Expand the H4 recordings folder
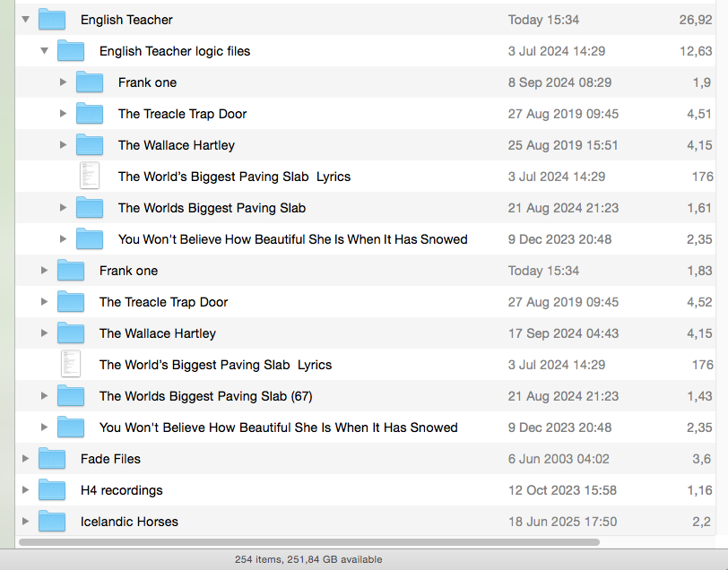The width and height of the screenshot is (728, 570). tap(25, 490)
